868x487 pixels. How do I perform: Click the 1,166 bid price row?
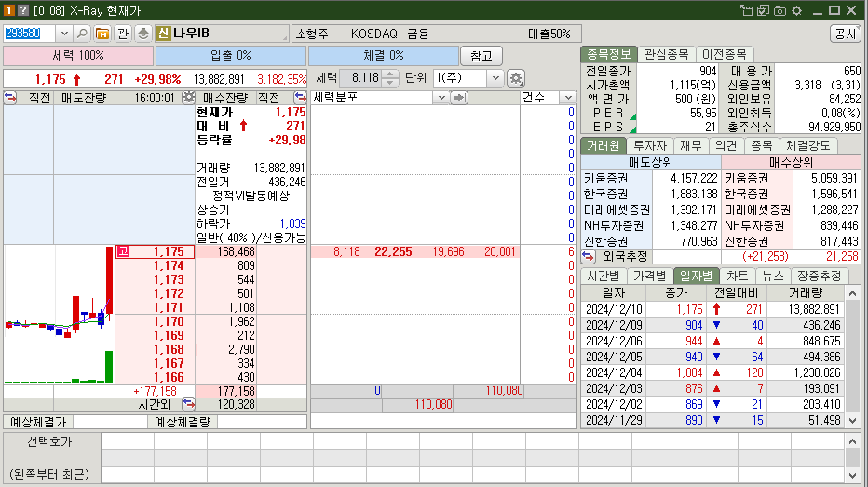click(155, 377)
